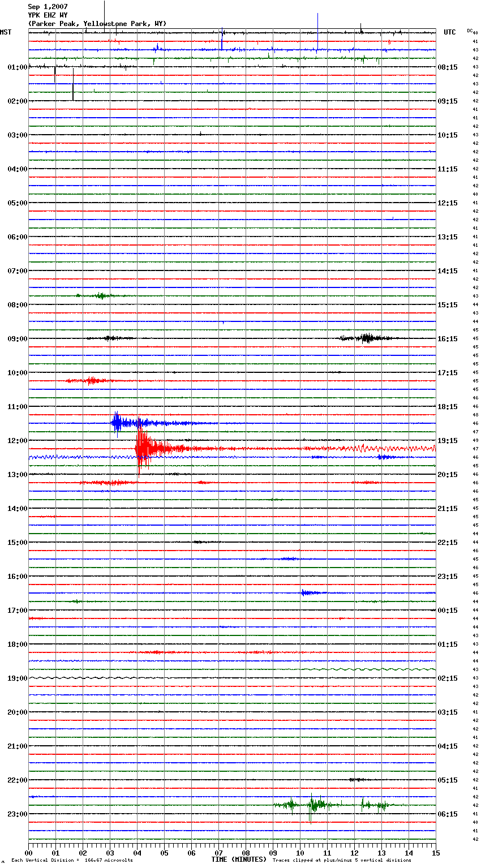The image size is (481, 868).
Task: Click the DC column header
Action: [x=470, y=31]
